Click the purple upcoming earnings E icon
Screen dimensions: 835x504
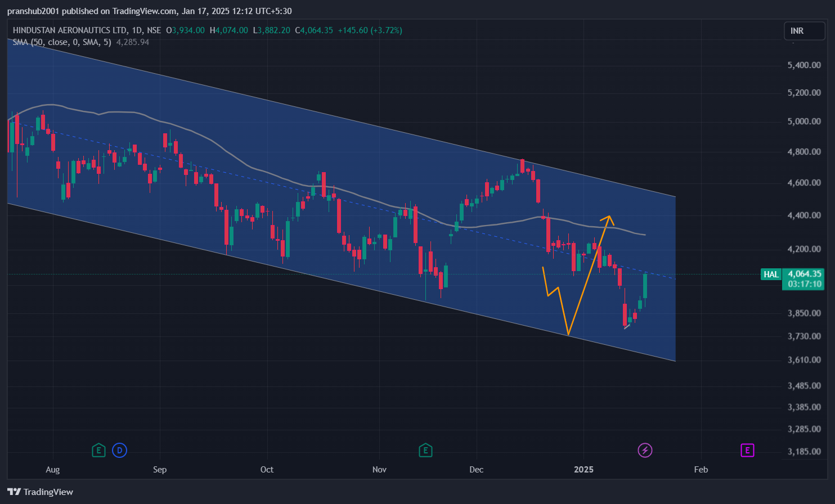[x=747, y=450]
